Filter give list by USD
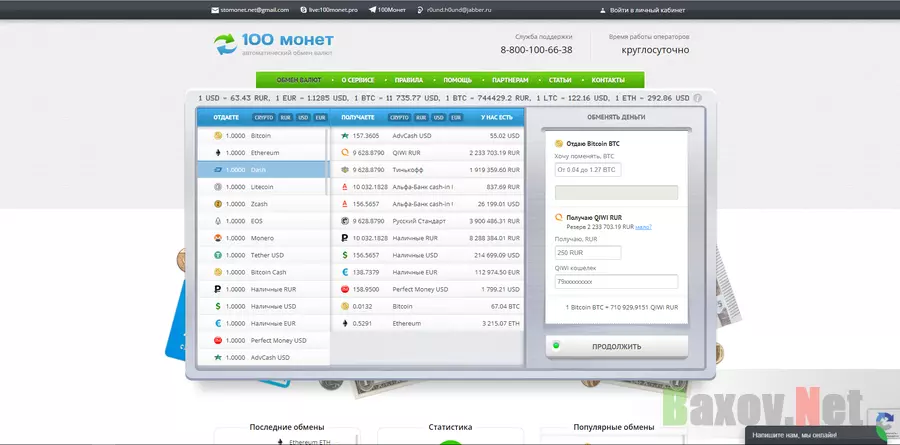Screen dimensions: 900x445 pos(303,118)
